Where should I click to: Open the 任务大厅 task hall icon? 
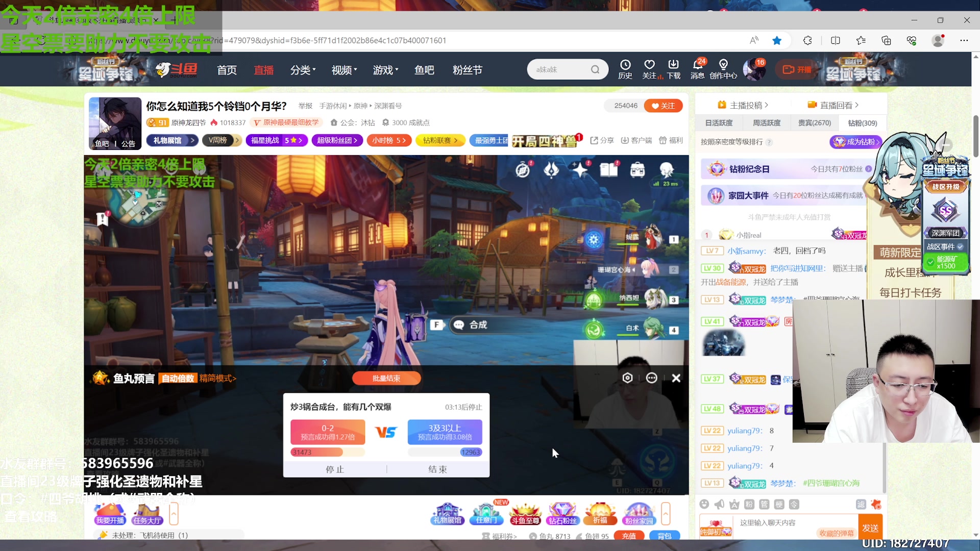147,514
